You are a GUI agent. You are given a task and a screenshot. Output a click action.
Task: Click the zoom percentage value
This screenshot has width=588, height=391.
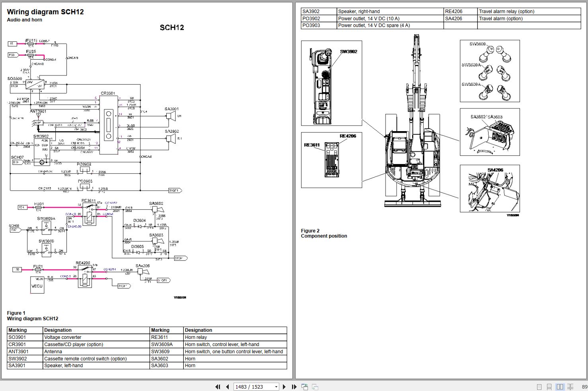pyautogui.click(x=584, y=387)
